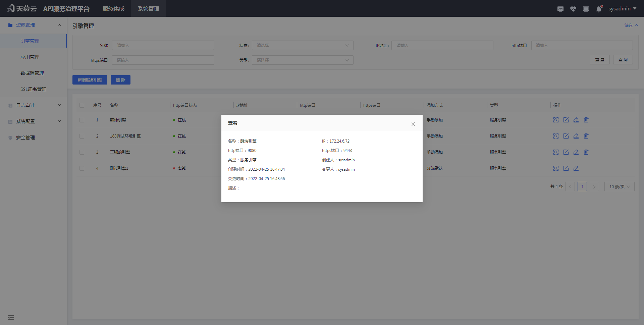Click the edit icon for 188测试环境引擎

coord(566,136)
